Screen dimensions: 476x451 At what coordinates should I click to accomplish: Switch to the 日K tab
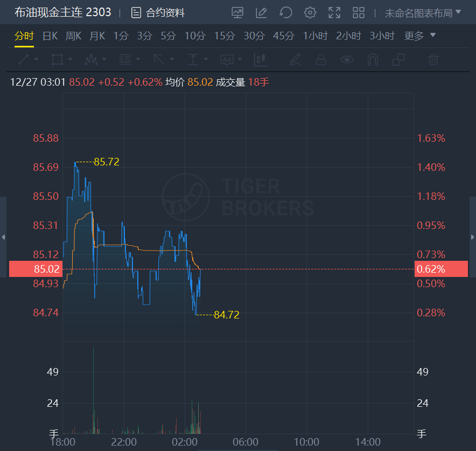coord(50,36)
